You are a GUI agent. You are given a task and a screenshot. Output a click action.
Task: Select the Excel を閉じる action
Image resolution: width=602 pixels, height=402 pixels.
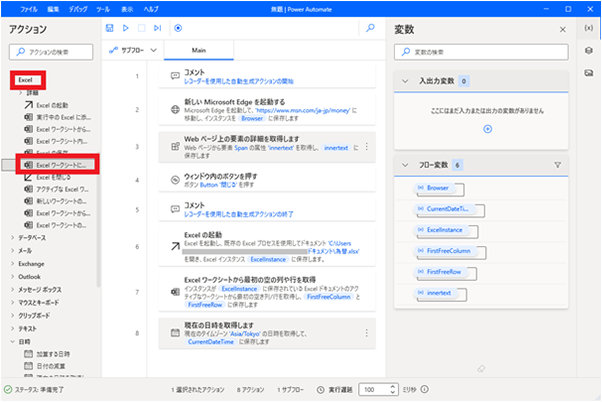click(x=48, y=177)
